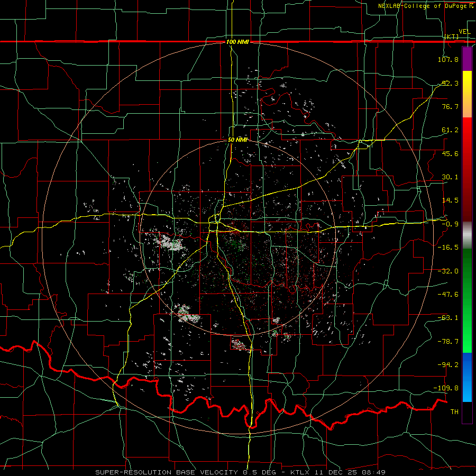Click the TH label on the legend
Screen dimensions: 476x476
point(454,412)
